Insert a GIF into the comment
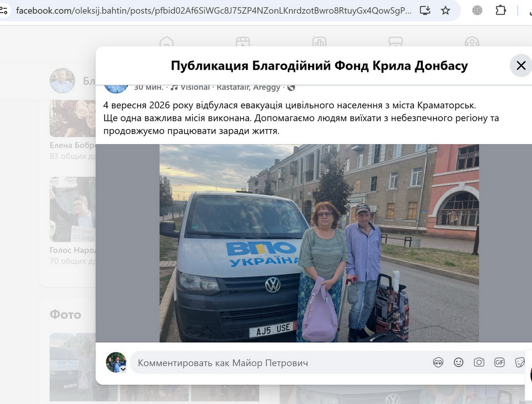 [x=499, y=363]
